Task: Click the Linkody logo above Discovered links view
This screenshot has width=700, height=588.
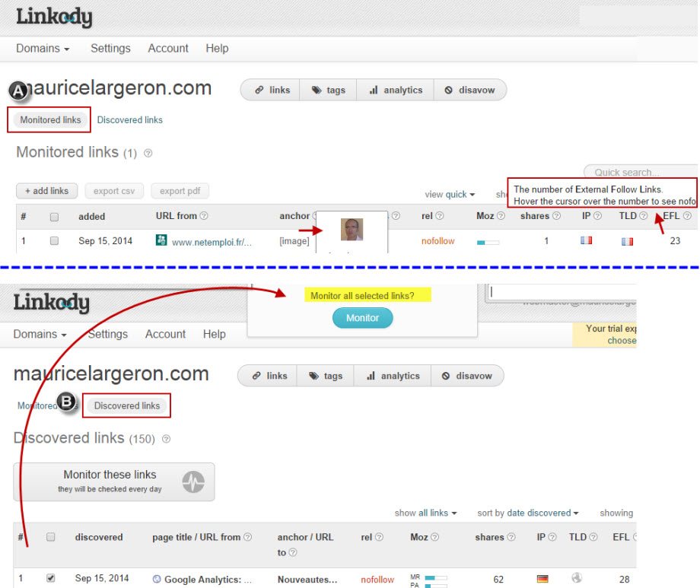Action: coord(51,302)
